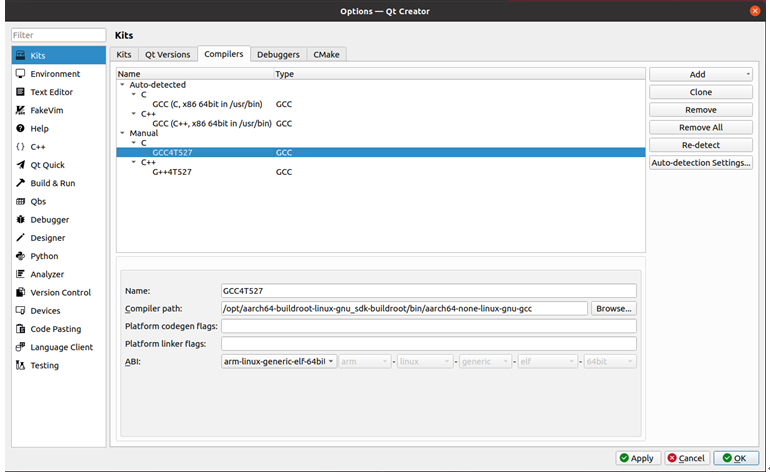Open the Python settings icon
This screenshot has width=770, height=476.
tap(20, 256)
